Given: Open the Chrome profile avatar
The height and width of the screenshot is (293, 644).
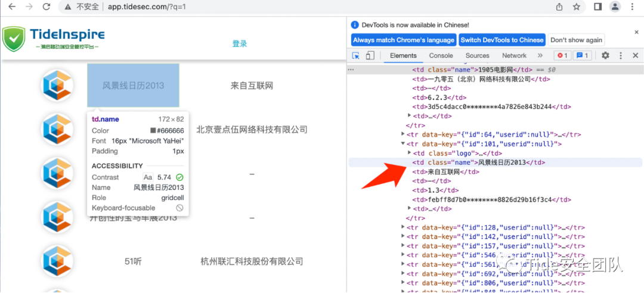Looking at the screenshot, I should 615,7.
